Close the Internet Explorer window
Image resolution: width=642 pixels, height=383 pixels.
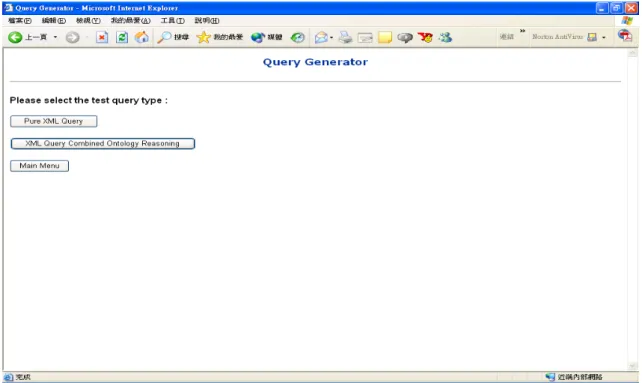[631, 8]
